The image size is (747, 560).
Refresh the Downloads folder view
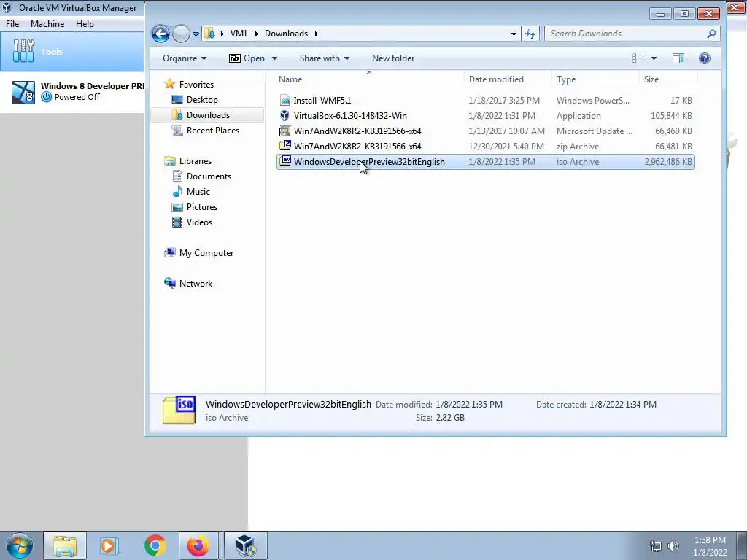530,34
